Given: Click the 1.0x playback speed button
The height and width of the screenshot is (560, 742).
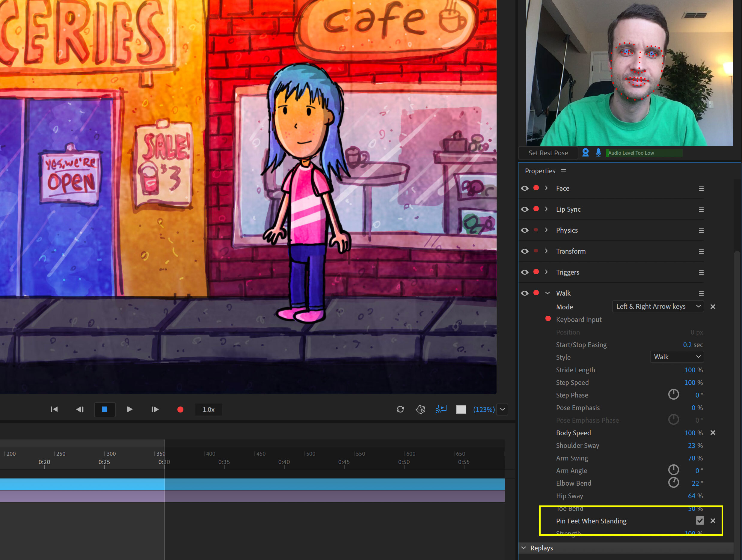Looking at the screenshot, I should [208, 409].
